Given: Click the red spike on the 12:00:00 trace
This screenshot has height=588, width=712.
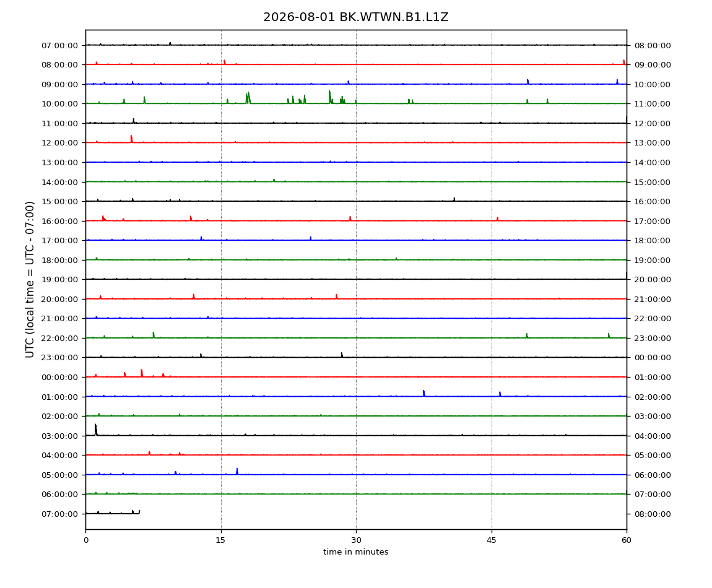Looking at the screenshot, I should coord(132,139).
